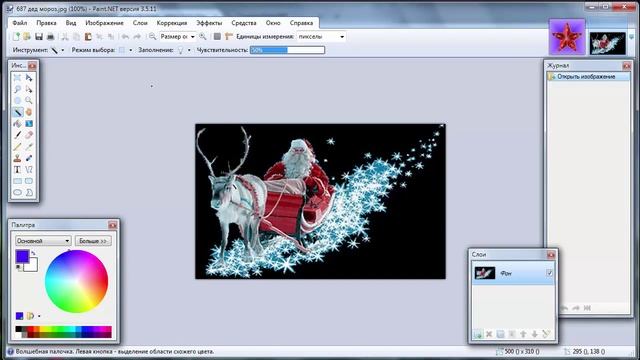This screenshot has height=360, width=640.
Task: Add a new layer in Слои panel
Action: (478, 334)
